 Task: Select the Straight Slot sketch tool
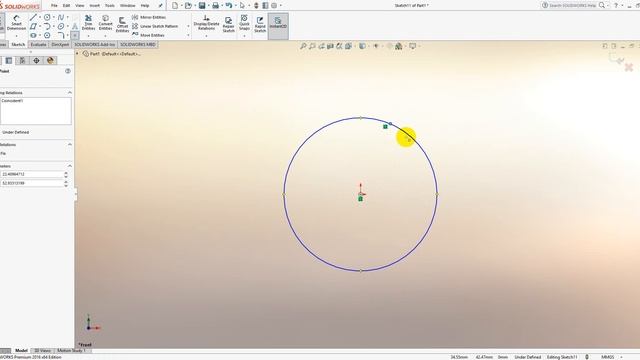coord(33,36)
